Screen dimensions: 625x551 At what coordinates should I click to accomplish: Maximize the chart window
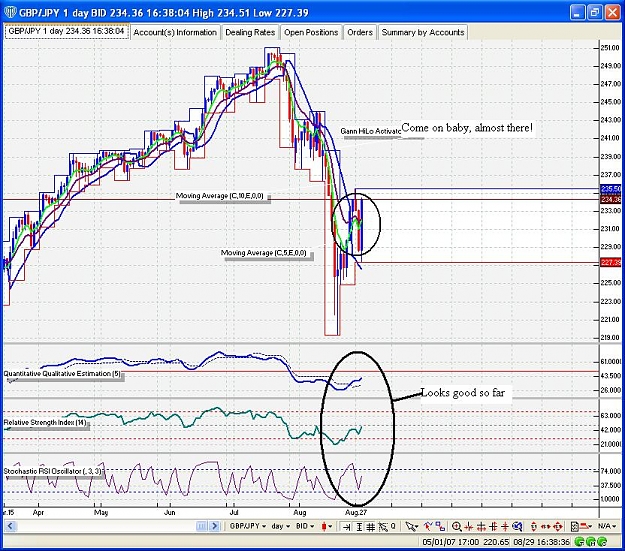coord(594,12)
